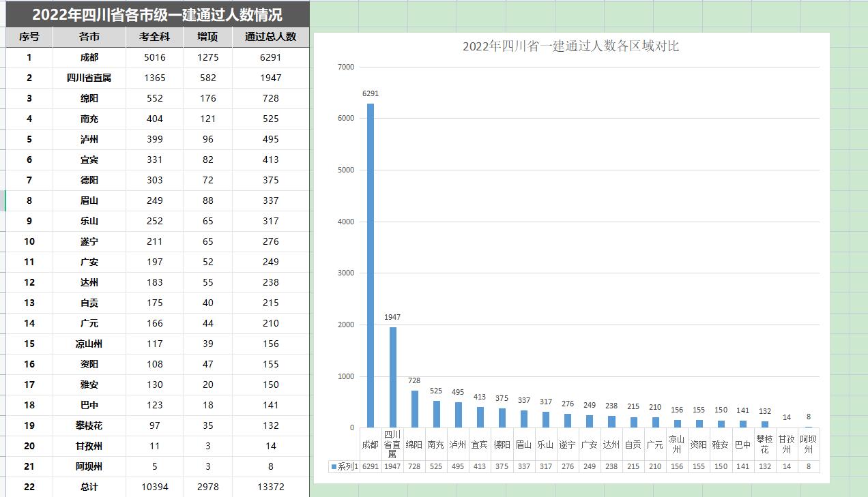The width and height of the screenshot is (868, 497).
Task: Select the 四川省直属 row label
Action: point(89,78)
